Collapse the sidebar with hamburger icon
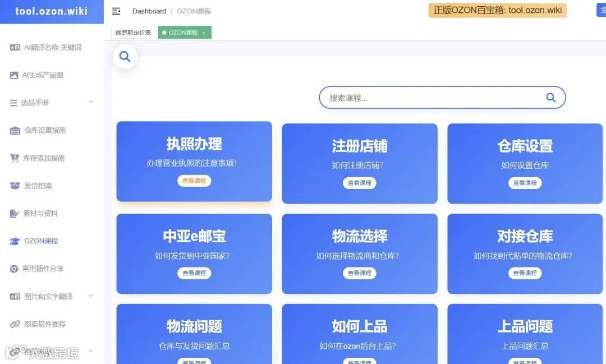 [116, 11]
